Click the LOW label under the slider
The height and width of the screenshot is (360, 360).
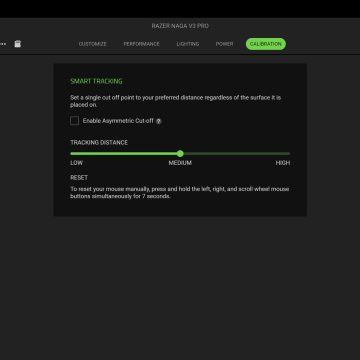(x=76, y=163)
